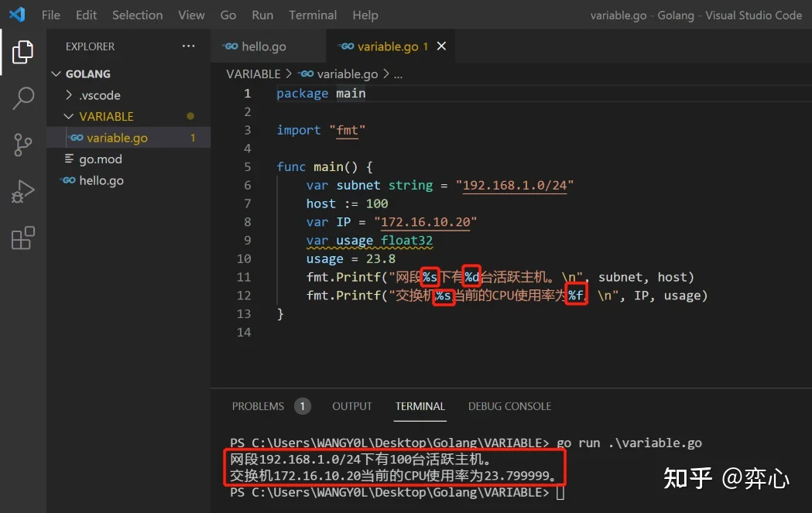The width and height of the screenshot is (812, 513).
Task: Open the Explorer view in activity bar
Action: click(x=22, y=52)
